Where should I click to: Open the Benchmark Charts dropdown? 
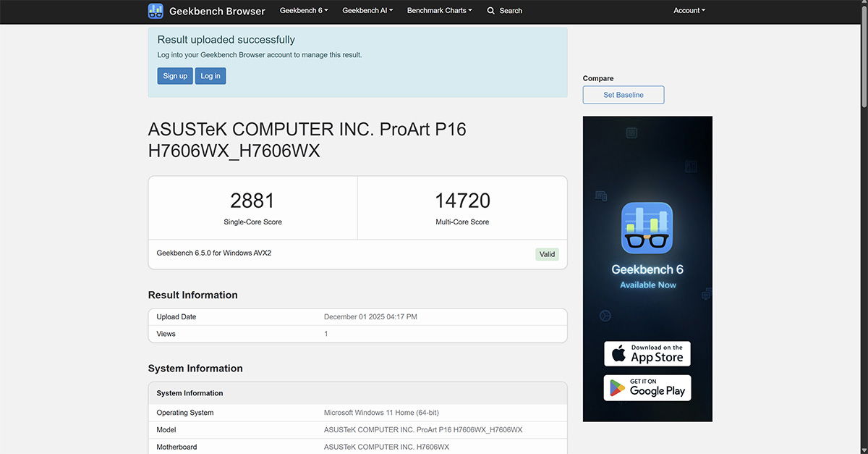click(439, 11)
